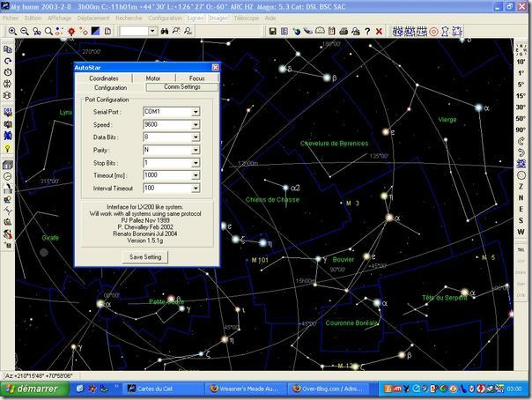Set field of view to 1 degree
This screenshot has height=400, width=532.
pyautogui.click(x=521, y=73)
